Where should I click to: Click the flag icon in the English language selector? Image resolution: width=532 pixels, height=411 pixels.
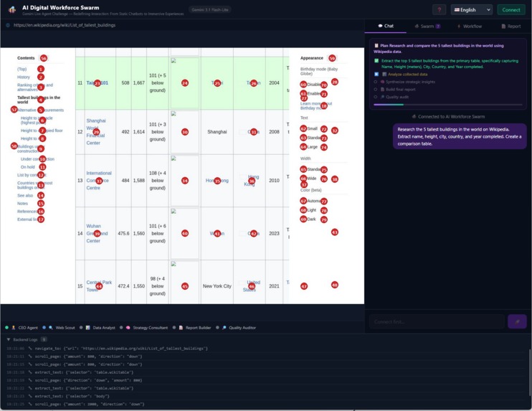tap(457, 10)
